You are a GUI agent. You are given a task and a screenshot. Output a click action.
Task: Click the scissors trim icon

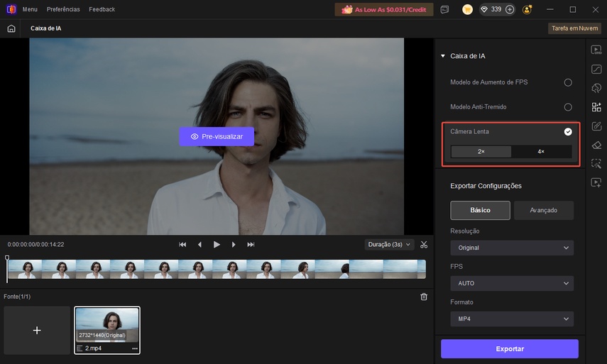pos(424,245)
